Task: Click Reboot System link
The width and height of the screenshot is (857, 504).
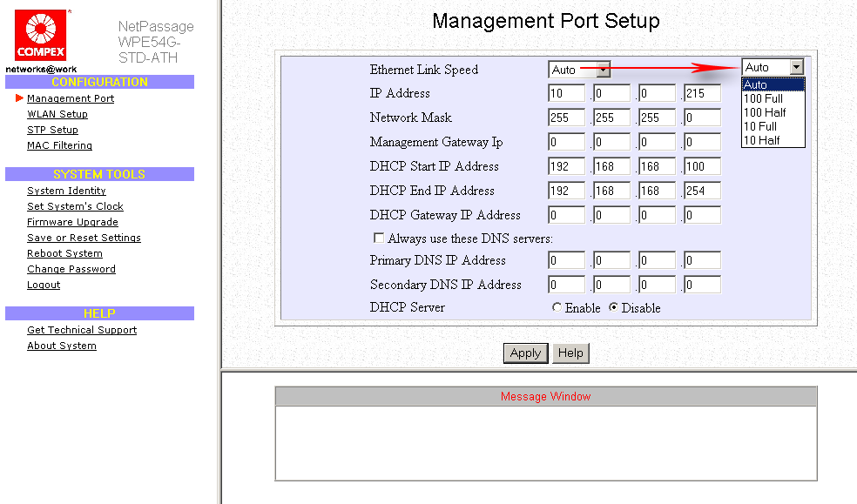Action: (64, 253)
